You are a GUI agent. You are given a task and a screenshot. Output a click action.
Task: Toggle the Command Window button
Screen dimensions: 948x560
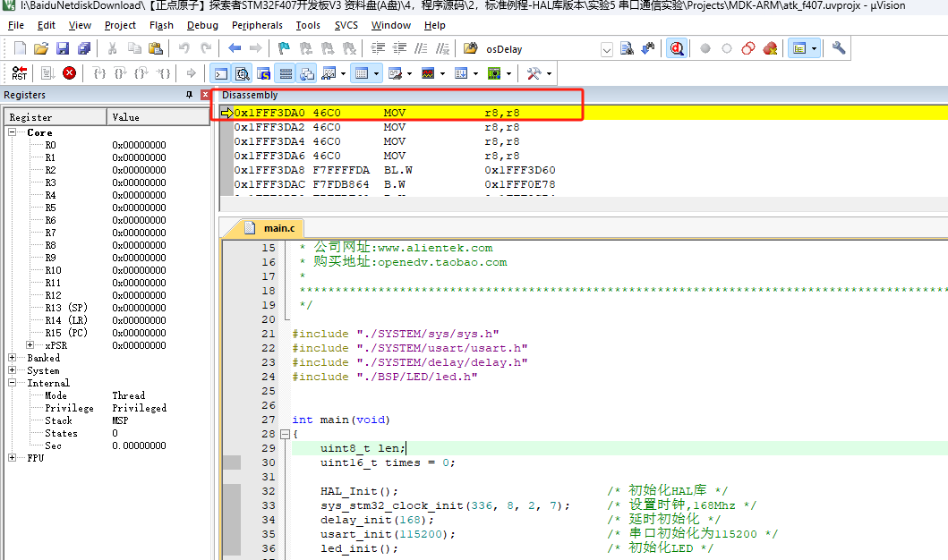click(221, 73)
